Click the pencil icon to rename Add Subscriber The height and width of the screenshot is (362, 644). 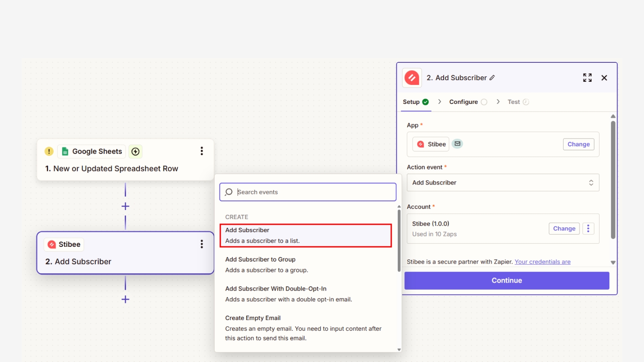pyautogui.click(x=492, y=78)
